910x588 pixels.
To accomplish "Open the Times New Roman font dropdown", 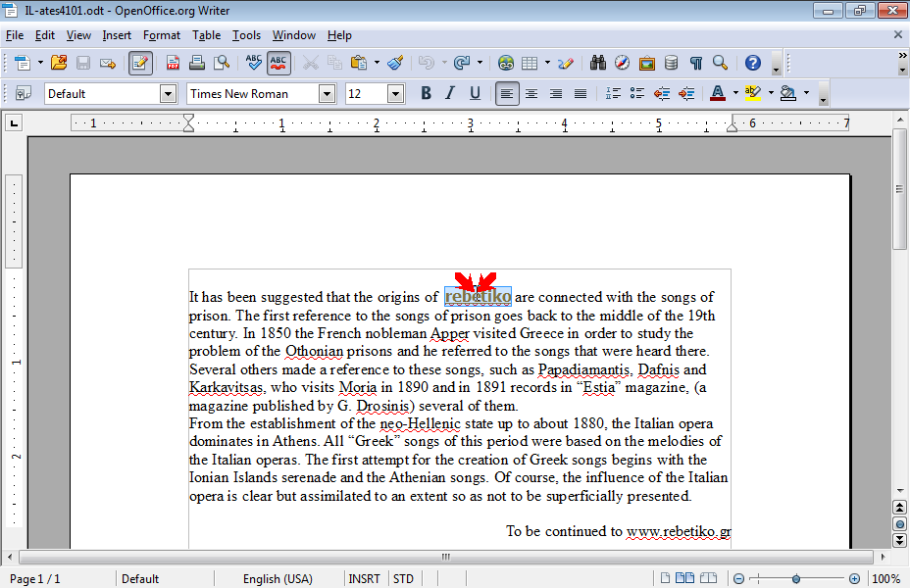I will (328, 93).
